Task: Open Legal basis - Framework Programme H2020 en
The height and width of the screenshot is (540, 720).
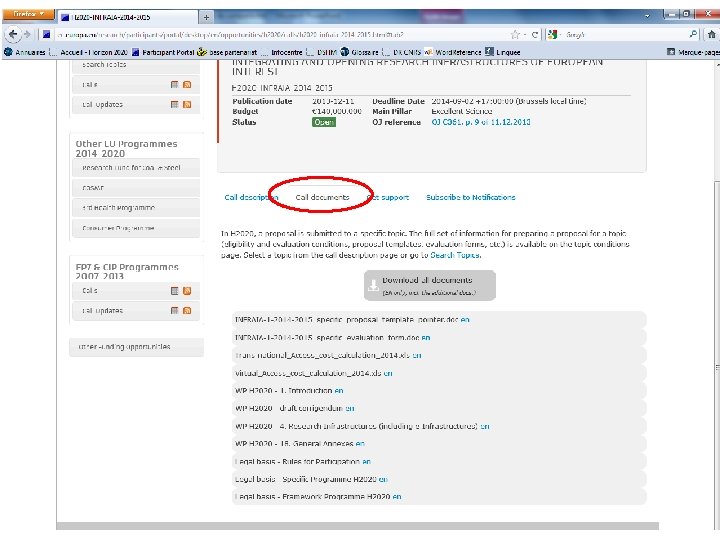Action: pos(397,497)
